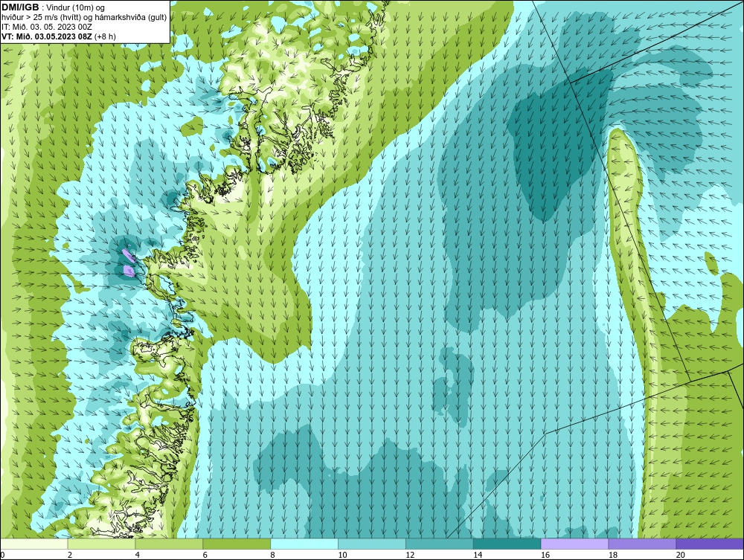The image size is (744, 560).
Task: Click the 18–20 m/s purple legend swatch
Action: [643, 544]
